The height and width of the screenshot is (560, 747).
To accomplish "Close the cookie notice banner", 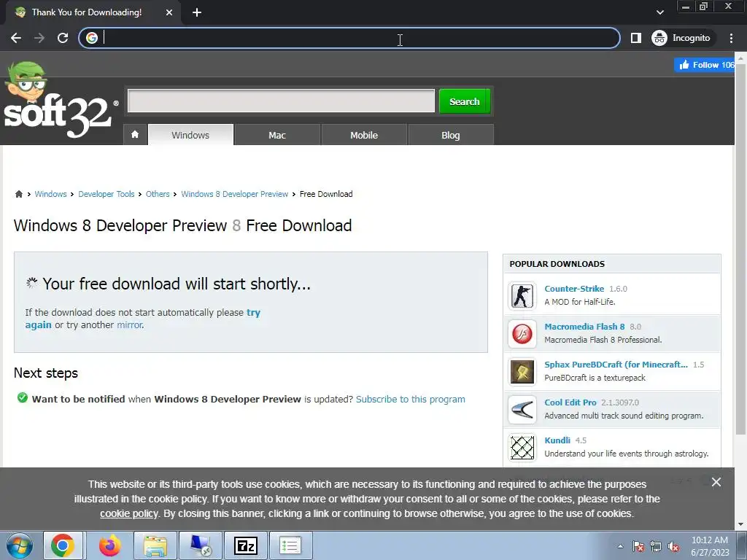I will (716, 482).
